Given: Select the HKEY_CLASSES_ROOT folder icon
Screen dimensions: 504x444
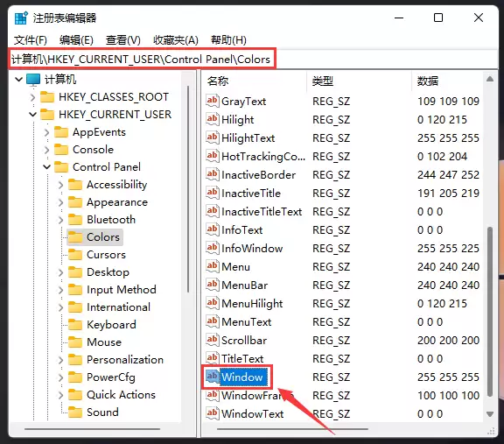Looking at the screenshot, I should point(47,97).
